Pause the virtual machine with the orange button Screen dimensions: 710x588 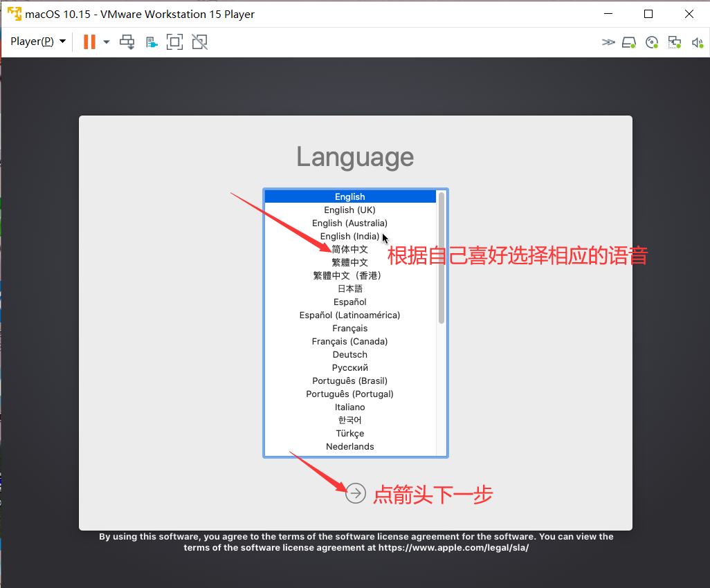tap(90, 42)
